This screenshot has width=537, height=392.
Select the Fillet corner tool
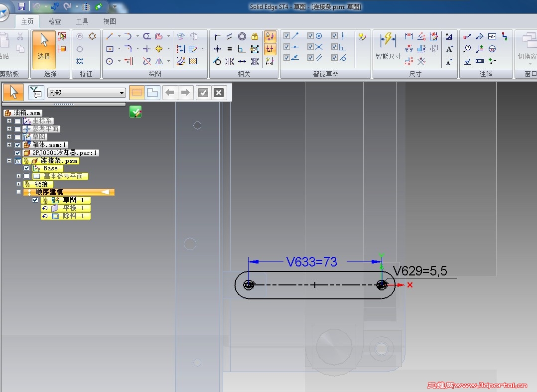tap(128, 49)
